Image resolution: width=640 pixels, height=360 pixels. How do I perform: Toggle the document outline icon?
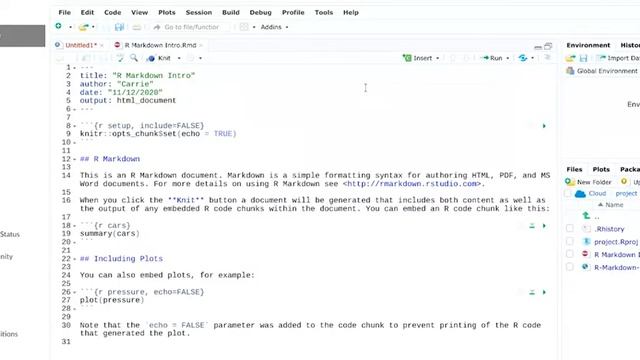point(547,58)
